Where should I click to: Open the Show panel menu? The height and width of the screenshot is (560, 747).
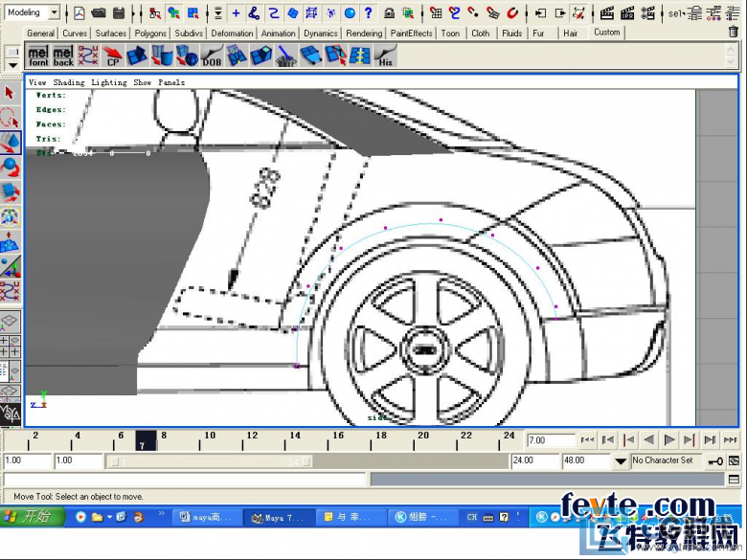point(142,82)
